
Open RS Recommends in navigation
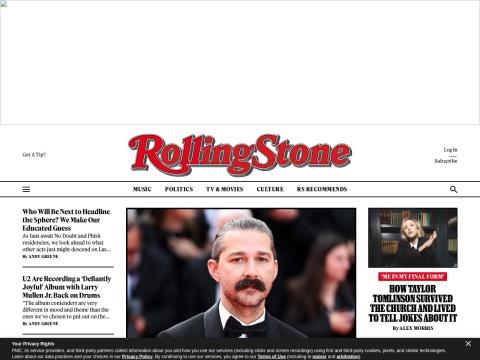322,189
